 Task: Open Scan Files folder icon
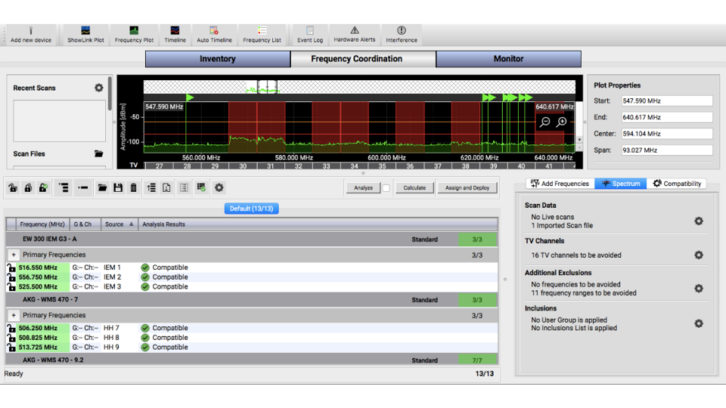click(99, 153)
